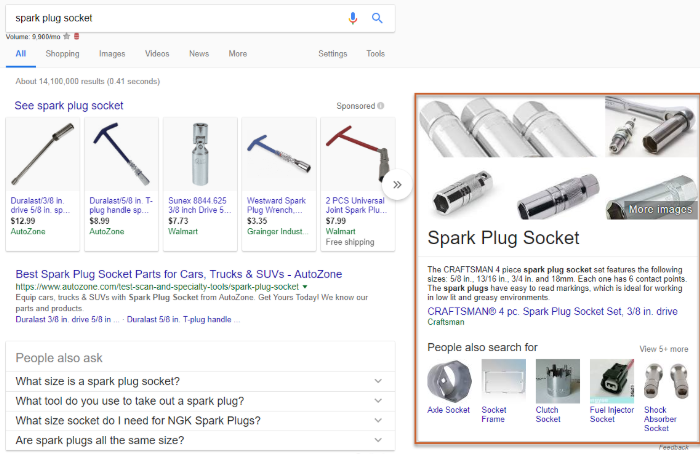Open the AutoZone URL dropdown arrow

point(305,287)
